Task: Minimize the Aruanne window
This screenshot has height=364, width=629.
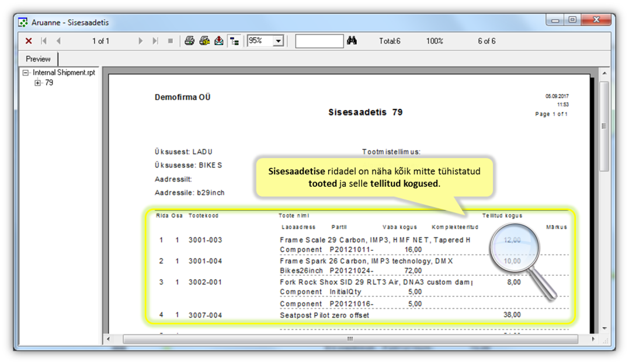Action: click(555, 20)
